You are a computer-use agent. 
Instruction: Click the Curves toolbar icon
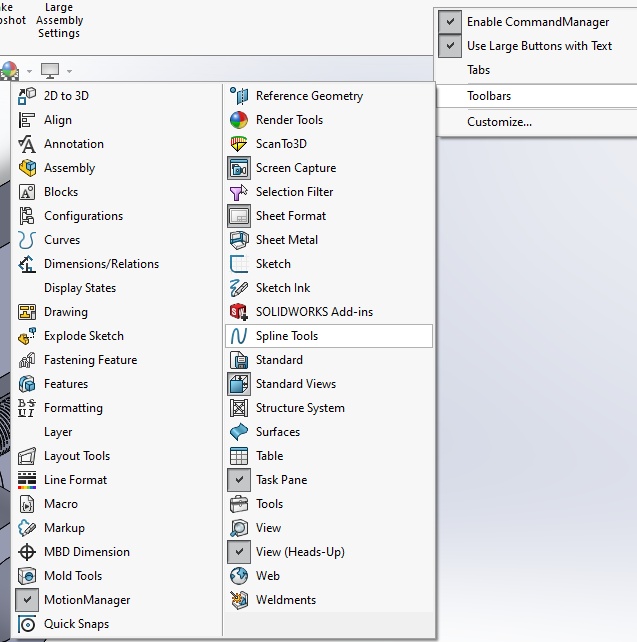tap(27, 240)
